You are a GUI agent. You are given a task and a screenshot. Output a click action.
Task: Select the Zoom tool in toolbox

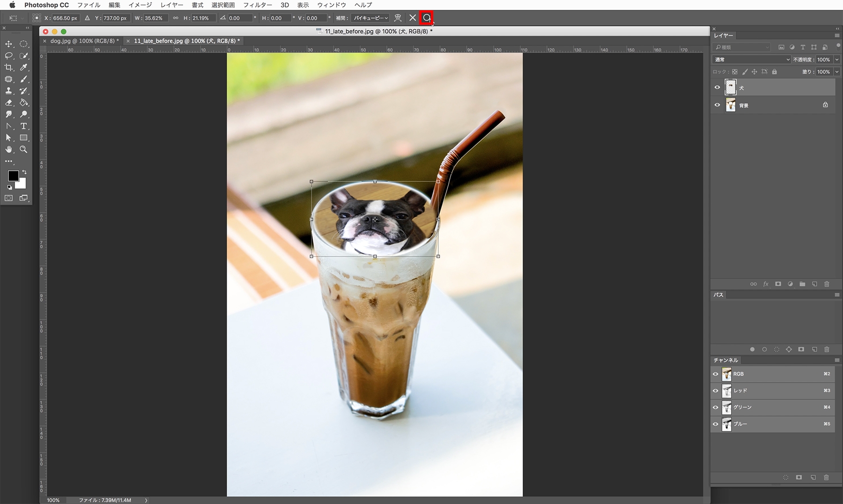(23, 149)
